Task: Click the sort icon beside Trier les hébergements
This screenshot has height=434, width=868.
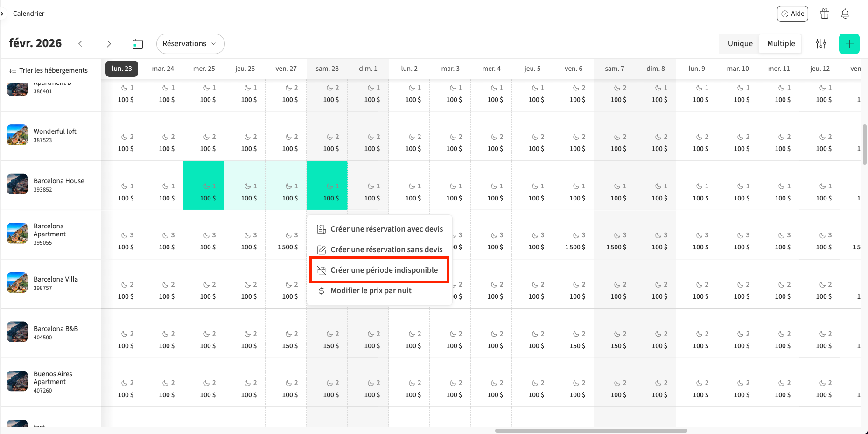Action: click(x=13, y=71)
